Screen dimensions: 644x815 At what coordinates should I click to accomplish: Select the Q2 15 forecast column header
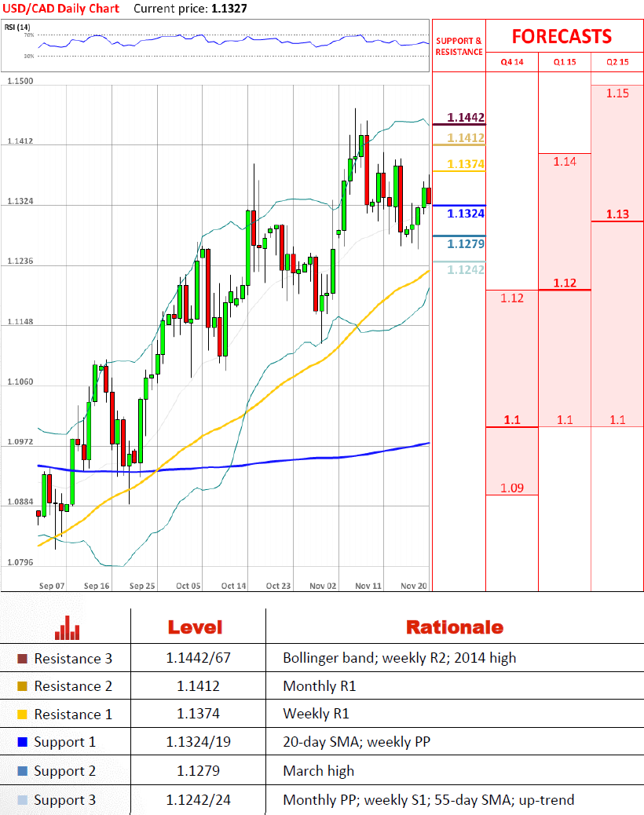[x=617, y=62]
